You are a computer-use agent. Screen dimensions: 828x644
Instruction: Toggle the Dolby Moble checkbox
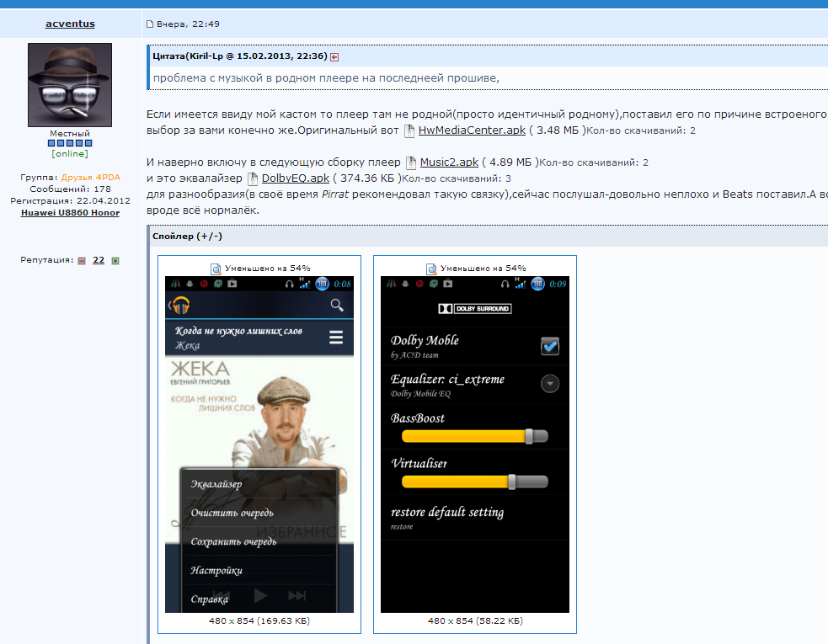550,346
